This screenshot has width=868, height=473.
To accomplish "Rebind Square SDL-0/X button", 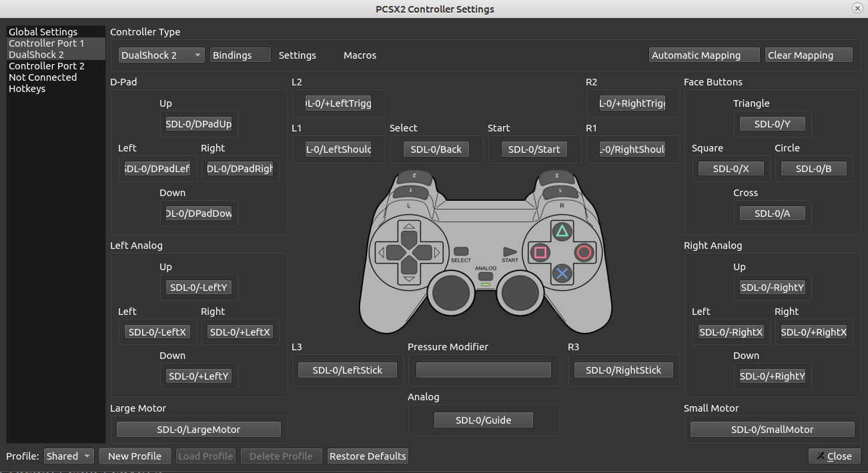I will pos(731,169).
